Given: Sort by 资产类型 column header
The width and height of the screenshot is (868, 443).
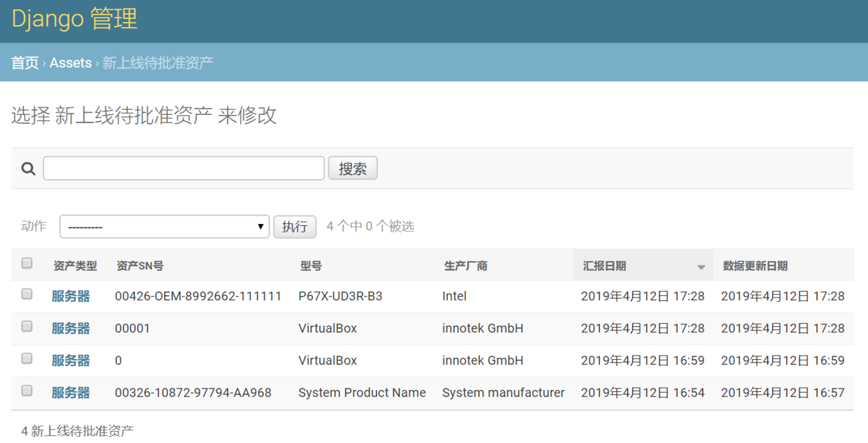Looking at the screenshot, I should coord(75,266).
